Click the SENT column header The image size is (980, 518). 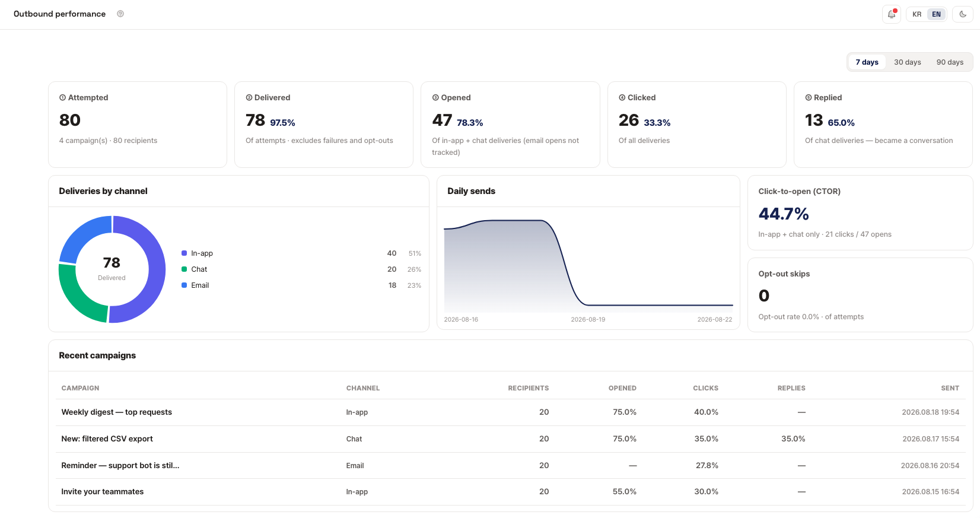coord(950,388)
